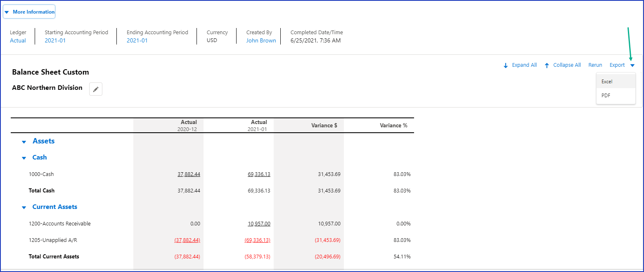Screen dimensions: 644x272
Task: Select PDF from the export menu
Action: (606, 96)
